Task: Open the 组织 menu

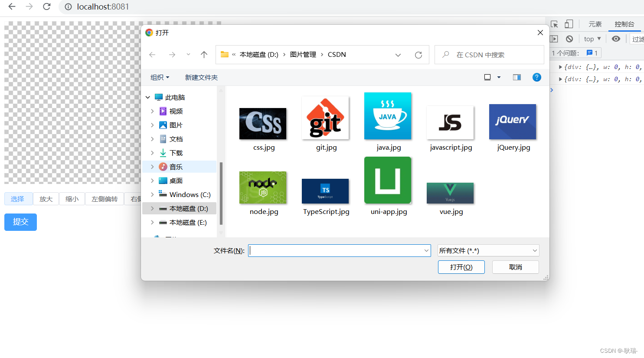Action: coord(160,78)
